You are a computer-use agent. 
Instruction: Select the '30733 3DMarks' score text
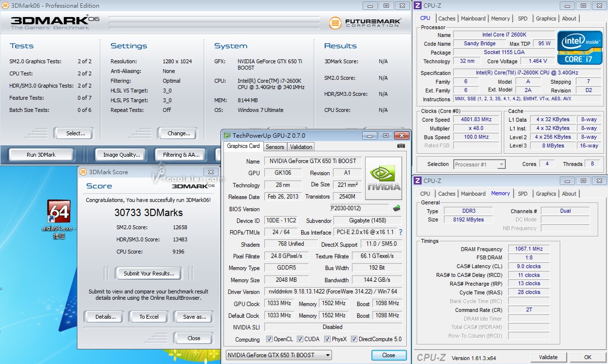pos(148,213)
